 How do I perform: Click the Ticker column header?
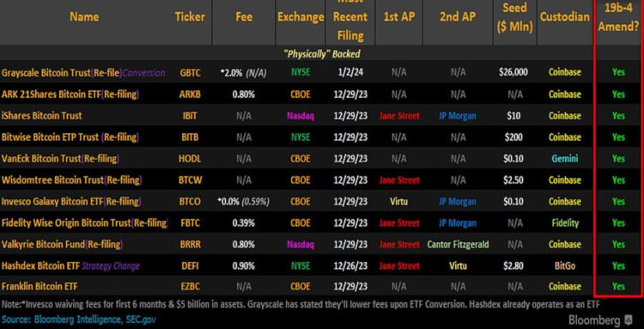click(x=190, y=16)
